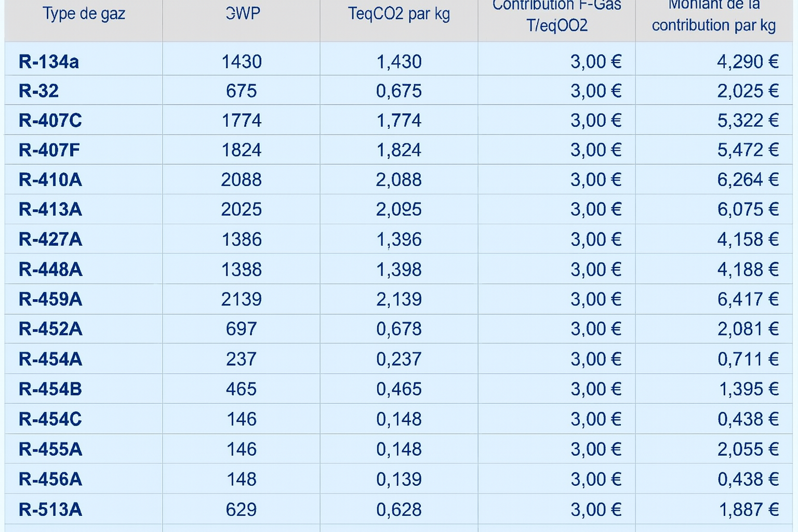Select the amount 2,055 € for R-455A

click(748, 449)
